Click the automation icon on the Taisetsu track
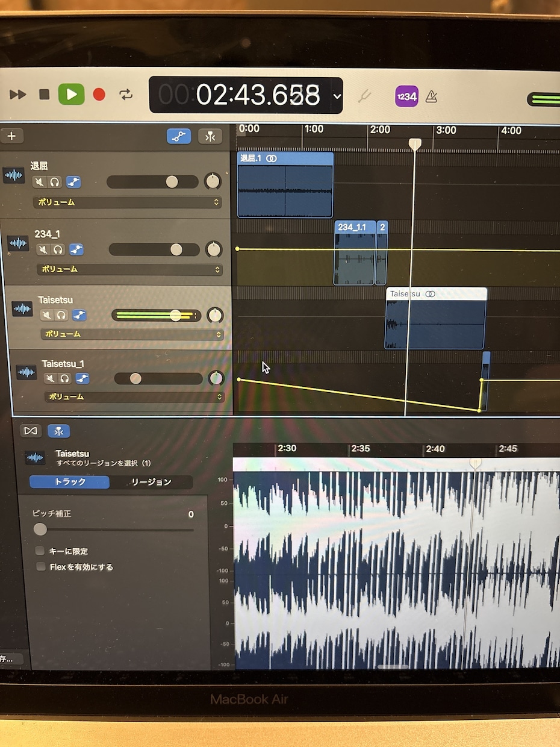The width and height of the screenshot is (560, 747). [x=79, y=315]
